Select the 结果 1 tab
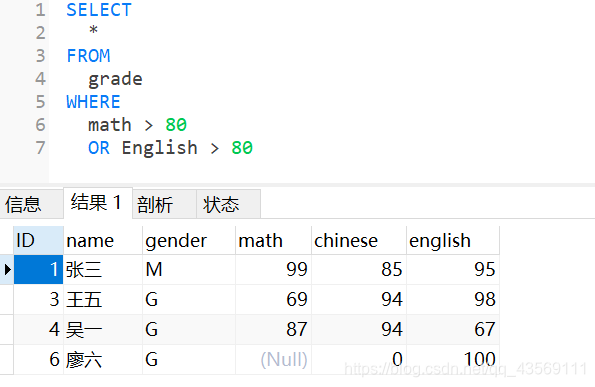 coord(98,203)
